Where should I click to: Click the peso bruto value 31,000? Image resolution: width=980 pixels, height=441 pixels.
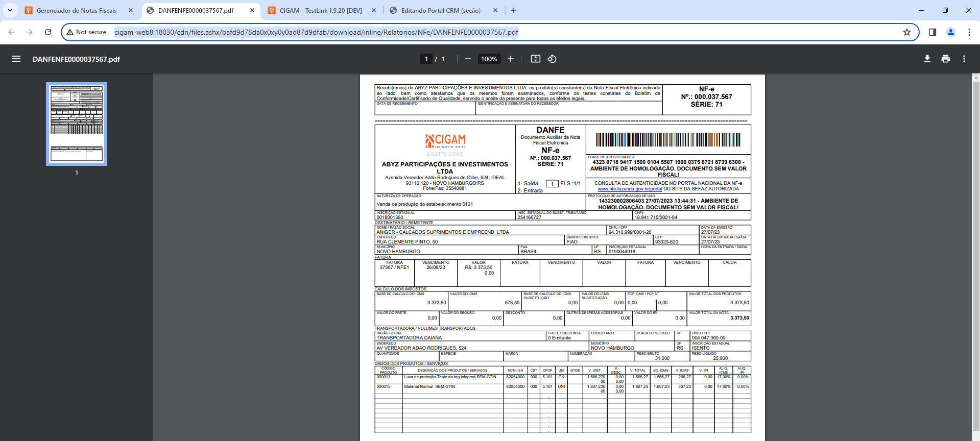point(662,358)
